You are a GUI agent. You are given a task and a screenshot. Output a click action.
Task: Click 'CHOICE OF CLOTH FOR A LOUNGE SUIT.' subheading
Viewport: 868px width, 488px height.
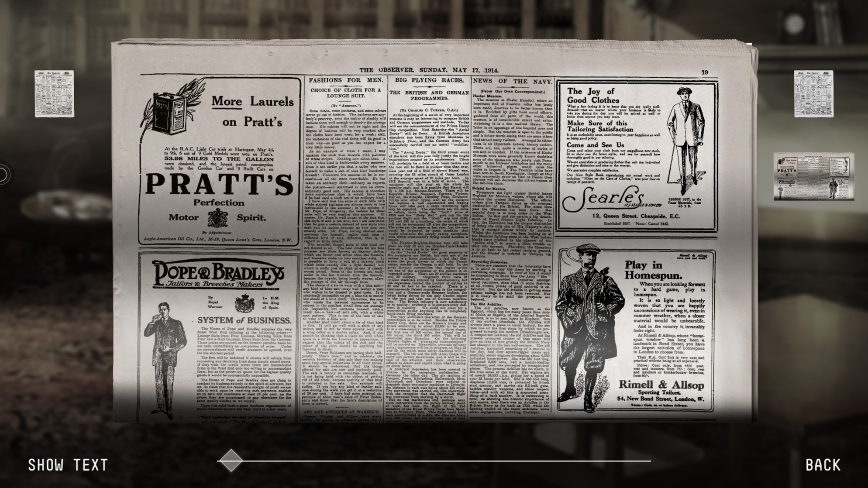click(346, 93)
